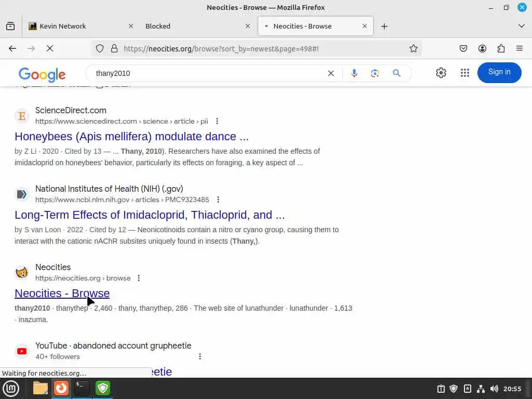Go forward one page
This screenshot has height=399, width=532.
click(31, 48)
